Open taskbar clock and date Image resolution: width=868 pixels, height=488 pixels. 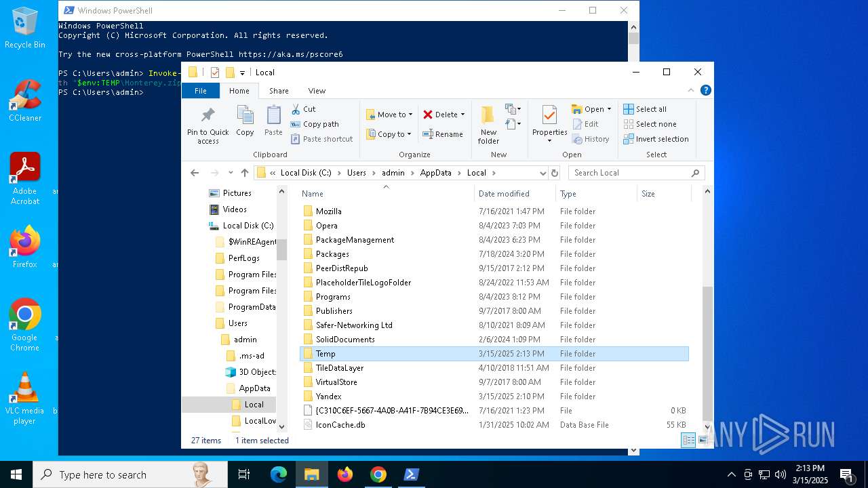pyautogui.click(x=810, y=474)
